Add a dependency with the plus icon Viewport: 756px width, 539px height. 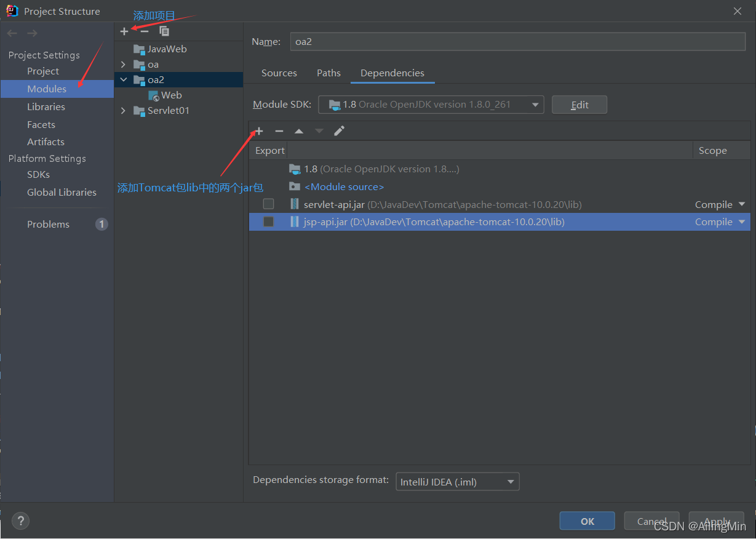click(x=259, y=131)
